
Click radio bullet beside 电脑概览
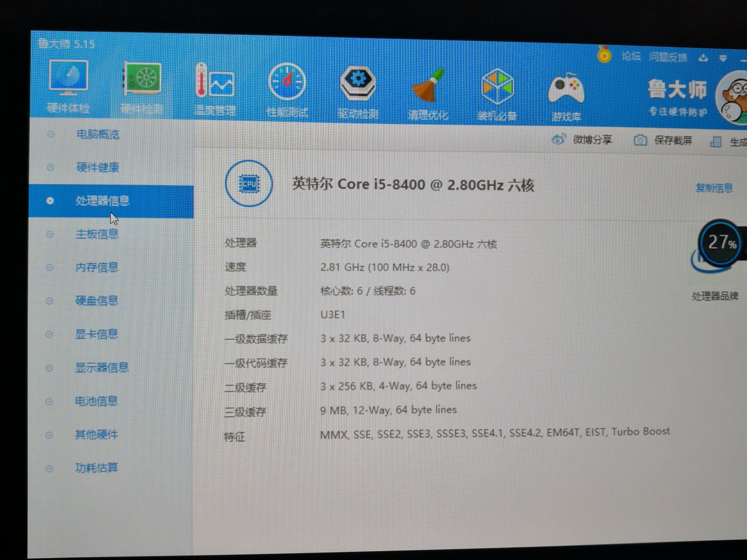click(51, 134)
